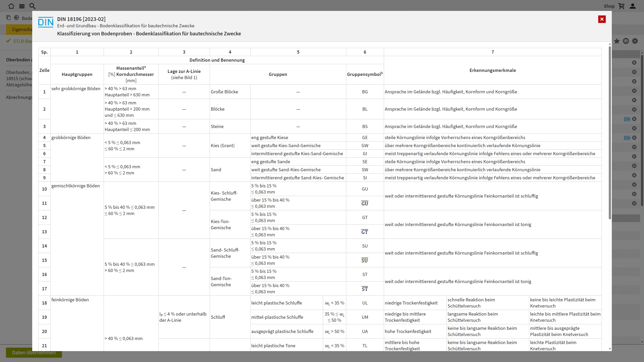Click the user account icon
The width and height of the screenshot is (644, 362).
pos(632,6)
